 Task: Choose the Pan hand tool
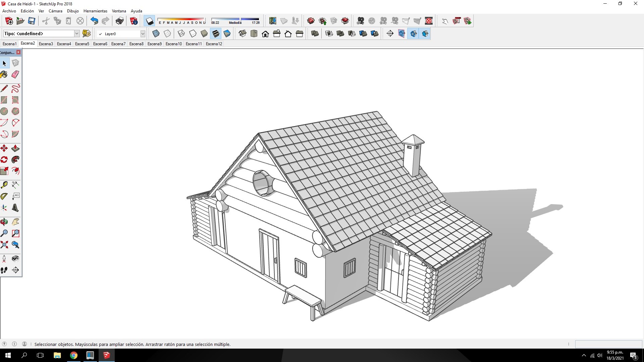[x=15, y=222]
